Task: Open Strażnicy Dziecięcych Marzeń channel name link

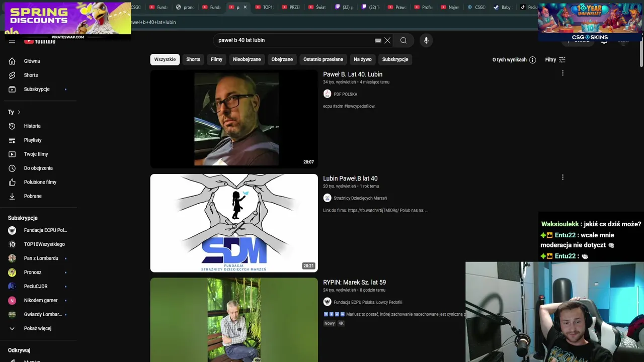Action: [x=360, y=199]
